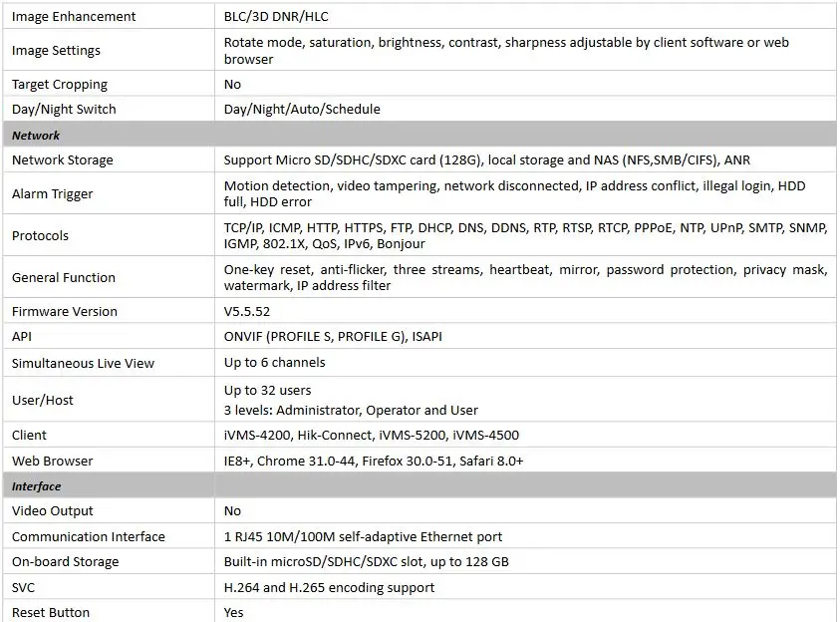Select the "V5.5.52" firmware value
The image size is (840, 622).
pyautogui.click(x=247, y=311)
